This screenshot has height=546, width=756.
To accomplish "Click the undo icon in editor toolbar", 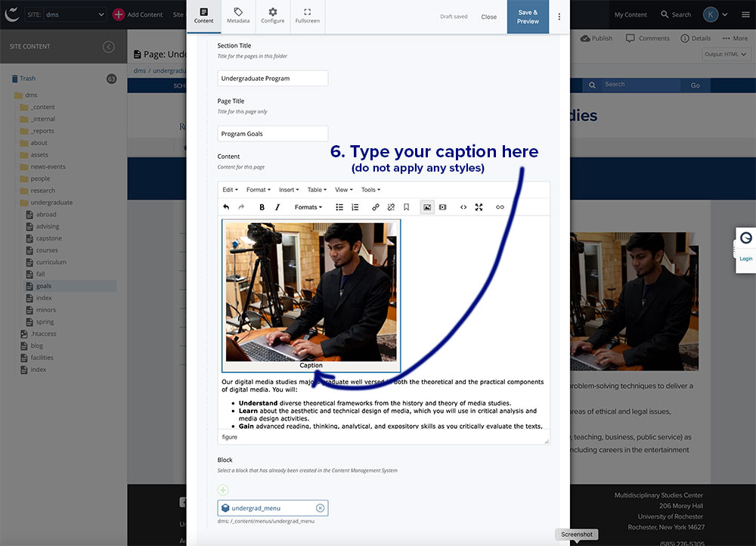I will (226, 207).
